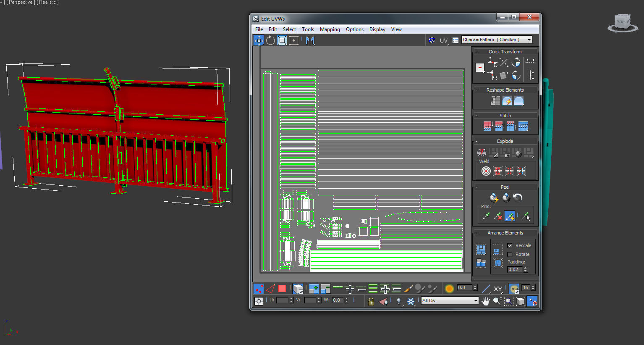This screenshot has width=644, height=345.
Task: Select the Scale tool in Edit UVWs
Action: point(282,40)
